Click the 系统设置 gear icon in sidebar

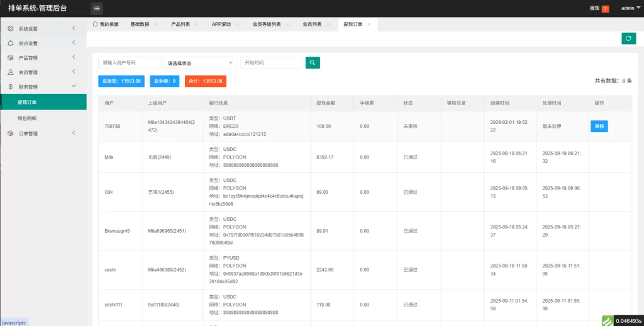point(11,28)
